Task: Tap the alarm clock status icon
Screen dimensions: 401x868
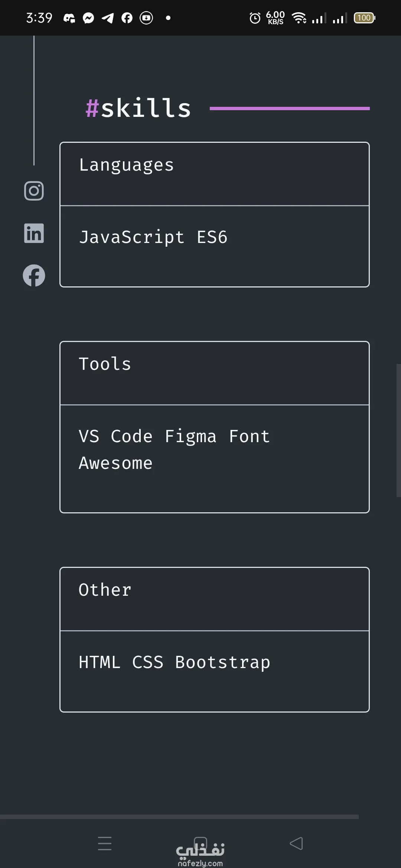Action: coord(255,18)
